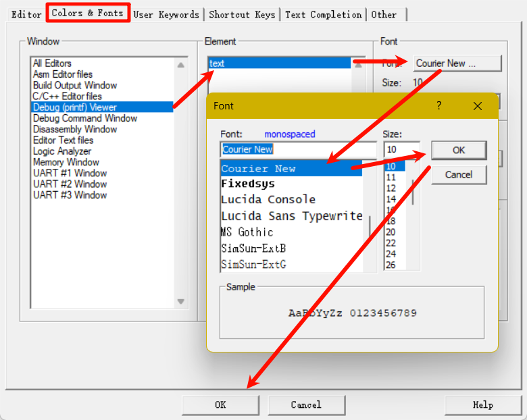Select Debug (printf) Viewer entry
The width and height of the screenshot is (527, 420).
[102, 107]
